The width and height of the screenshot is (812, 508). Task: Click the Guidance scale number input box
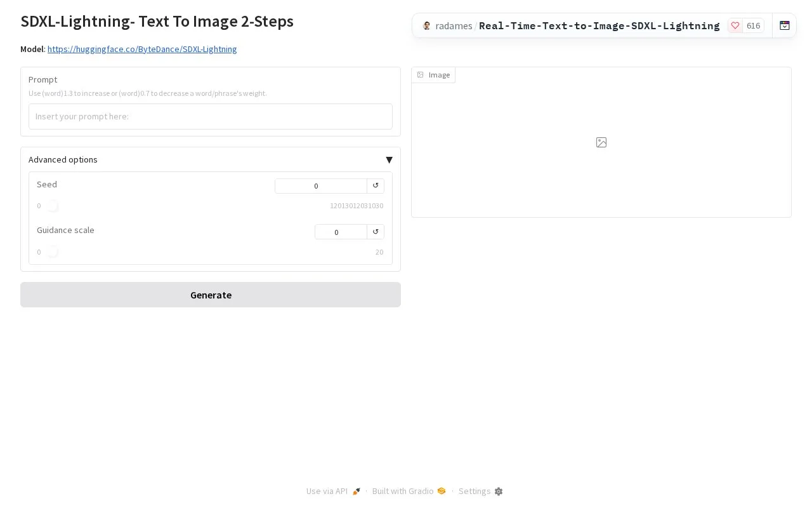[341, 232]
